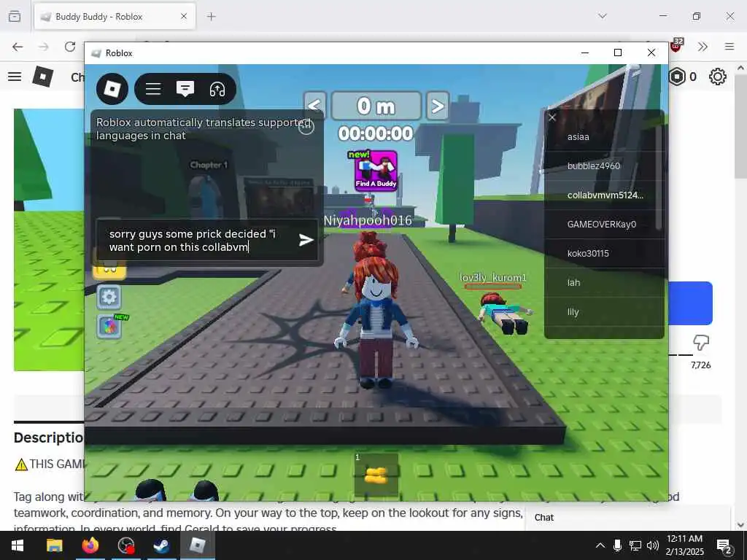Click the translation info icon in chat

point(306,127)
